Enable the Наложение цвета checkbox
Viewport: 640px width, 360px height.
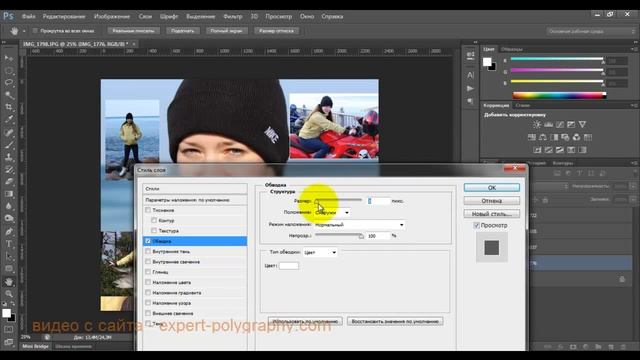coord(148,282)
